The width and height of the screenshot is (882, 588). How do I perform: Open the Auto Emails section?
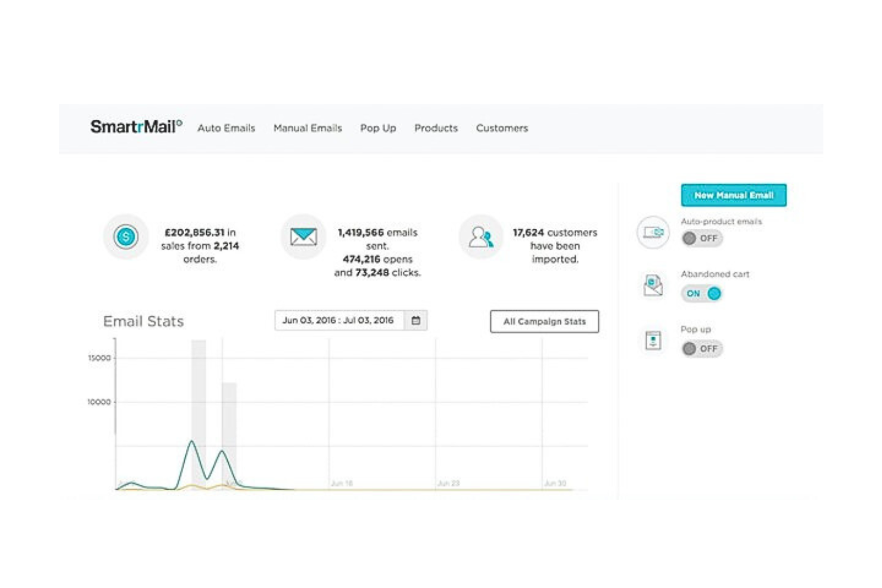click(x=227, y=127)
